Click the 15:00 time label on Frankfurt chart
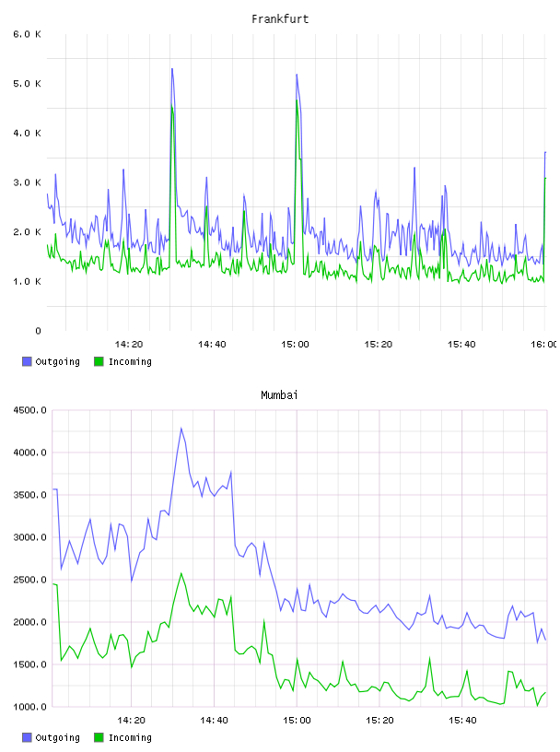This screenshot has height=752, width=560. 295,344
